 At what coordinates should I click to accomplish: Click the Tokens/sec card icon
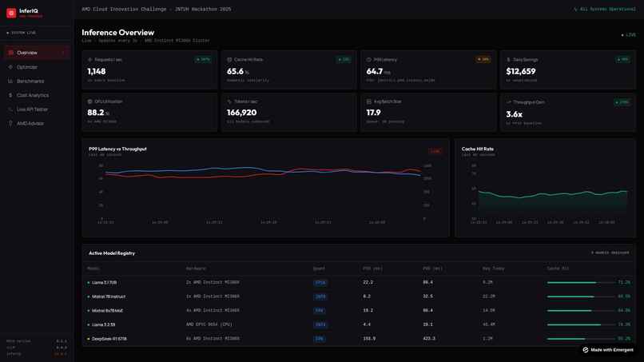coord(229,101)
